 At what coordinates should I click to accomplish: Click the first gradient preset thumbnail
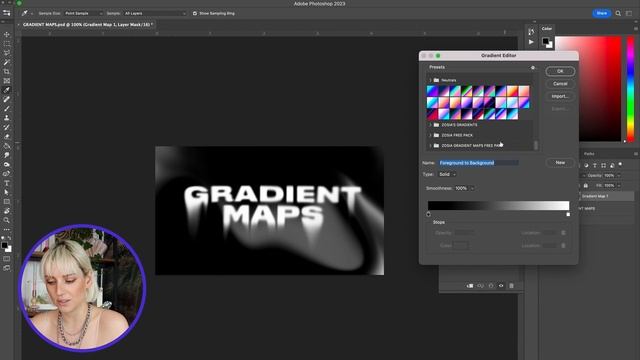tap(432, 91)
